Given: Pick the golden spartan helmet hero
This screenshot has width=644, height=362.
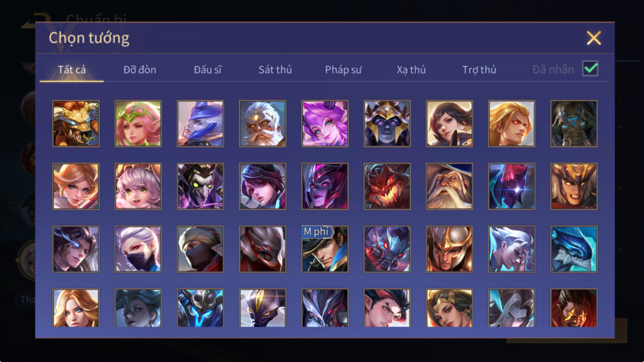Looking at the screenshot, I should [449, 249].
